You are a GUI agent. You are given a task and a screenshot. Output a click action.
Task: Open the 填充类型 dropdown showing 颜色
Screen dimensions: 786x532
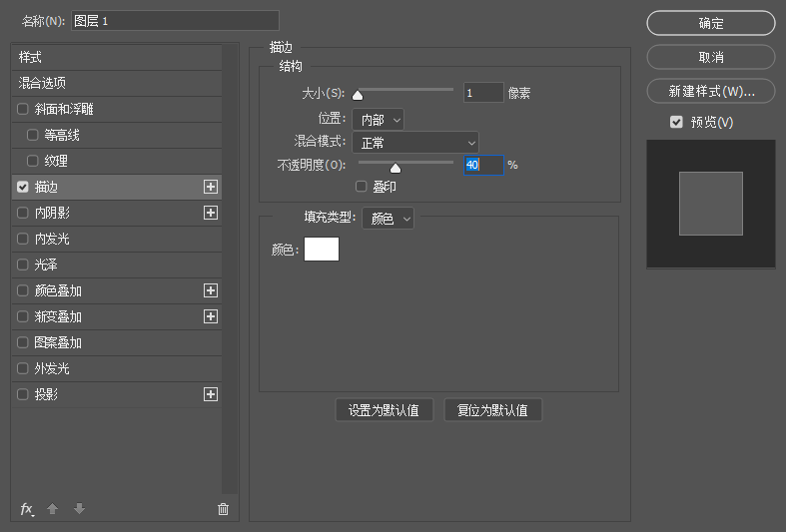point(388,219)
